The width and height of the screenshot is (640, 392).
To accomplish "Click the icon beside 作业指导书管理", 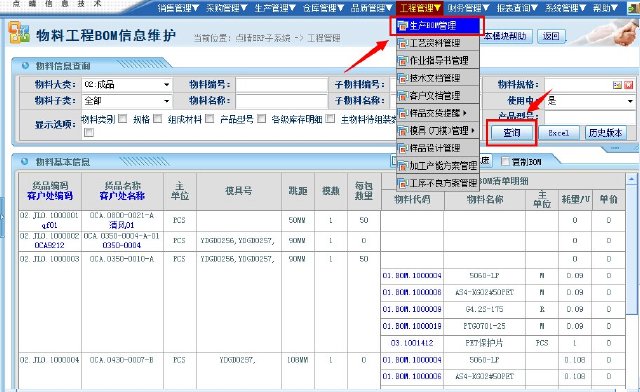I will pyautogui.click(x=402, y=61).
